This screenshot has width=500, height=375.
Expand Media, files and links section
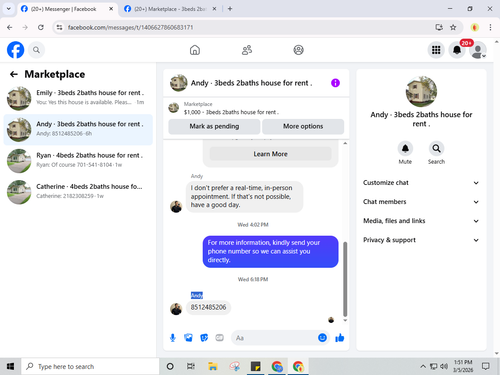[421, 221]
